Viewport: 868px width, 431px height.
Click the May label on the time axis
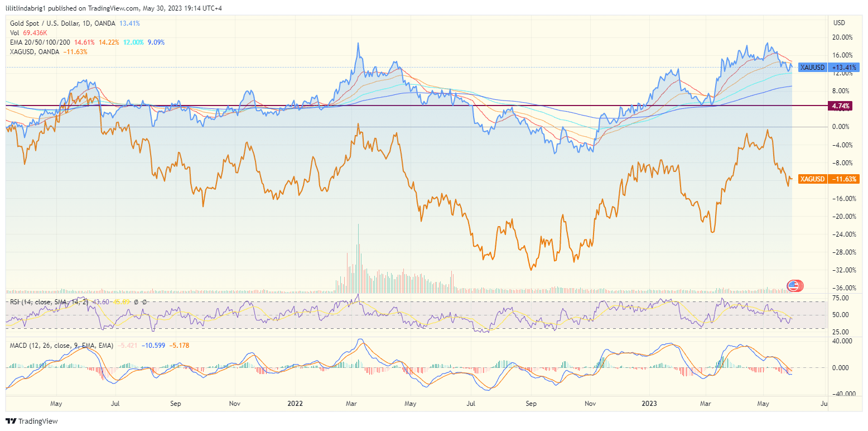click(56, 403)
